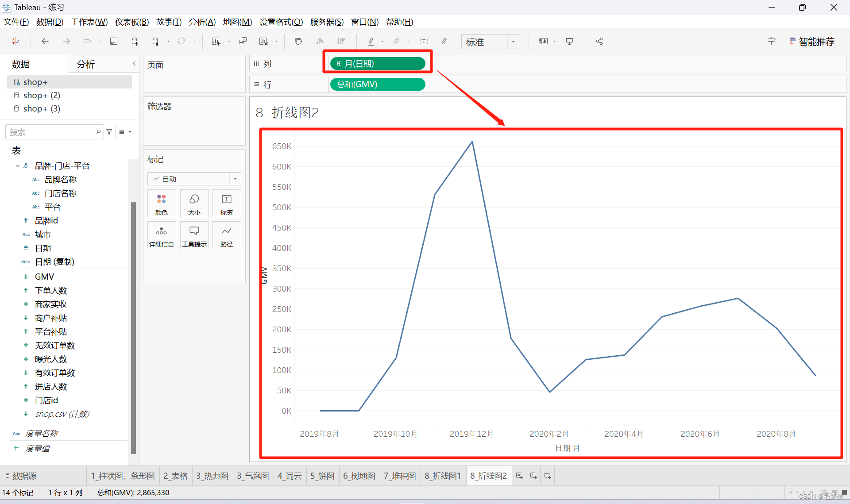The image size is (850, 504).
Task: Open the 文件(F) menu
Action: [16, 22]
